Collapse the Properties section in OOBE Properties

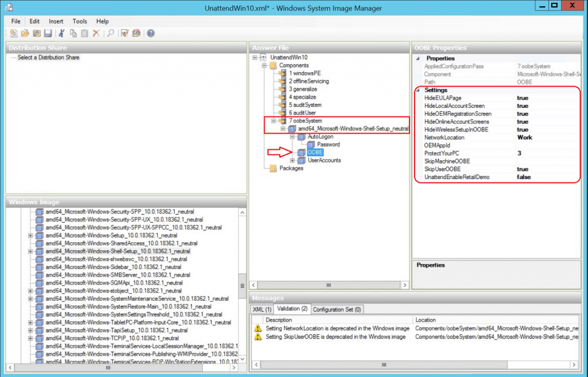418,59
